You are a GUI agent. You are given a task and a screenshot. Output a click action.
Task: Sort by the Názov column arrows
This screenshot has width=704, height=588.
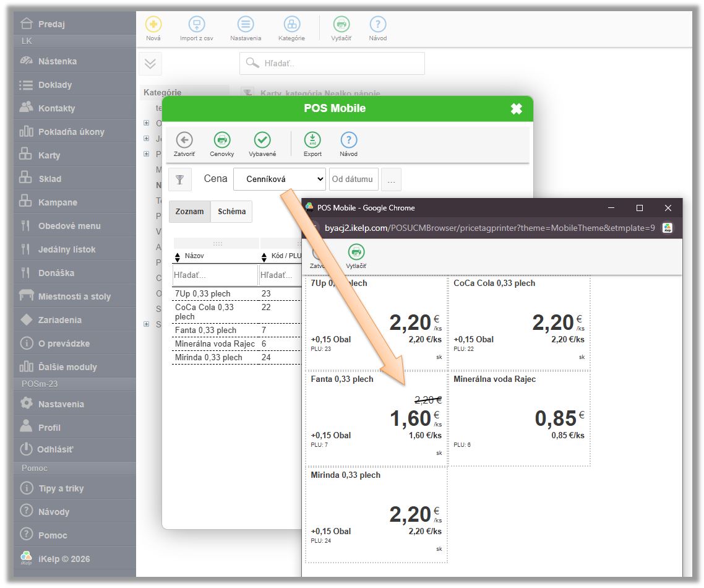point(178,256)
